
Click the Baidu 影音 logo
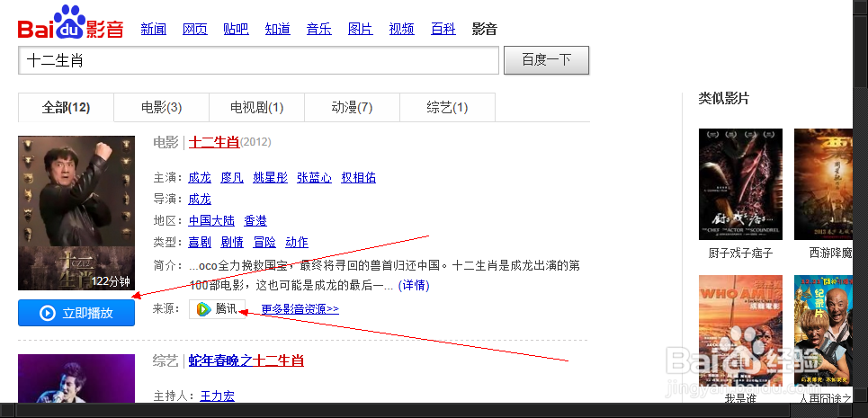70,22
